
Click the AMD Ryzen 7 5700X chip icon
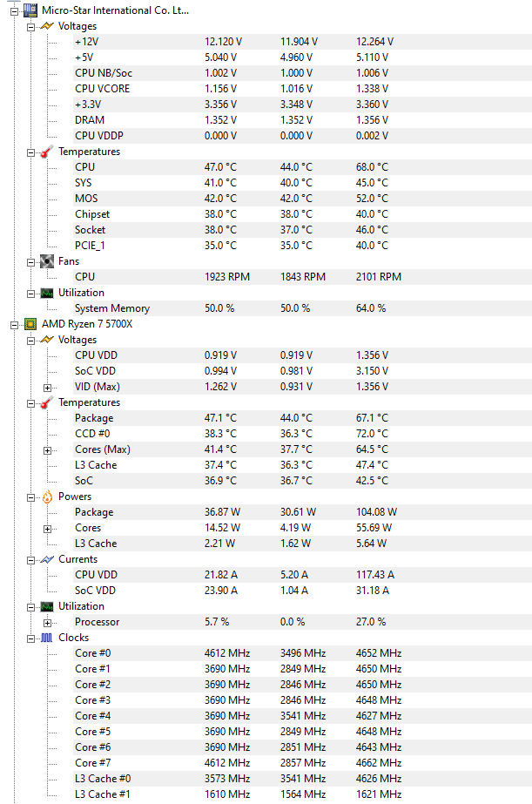pyautogui.click(x=30, y=323)
